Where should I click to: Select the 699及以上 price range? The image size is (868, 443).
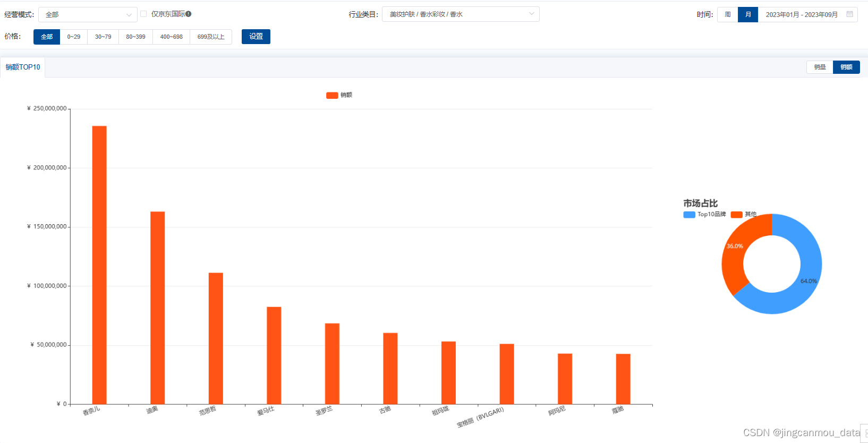tap(211, 37)
